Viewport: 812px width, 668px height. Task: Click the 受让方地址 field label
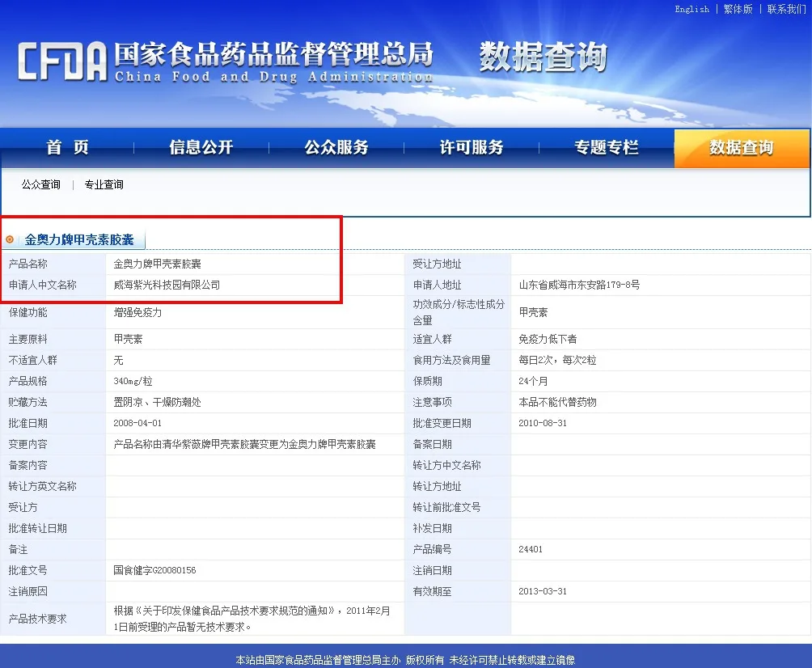437,264
